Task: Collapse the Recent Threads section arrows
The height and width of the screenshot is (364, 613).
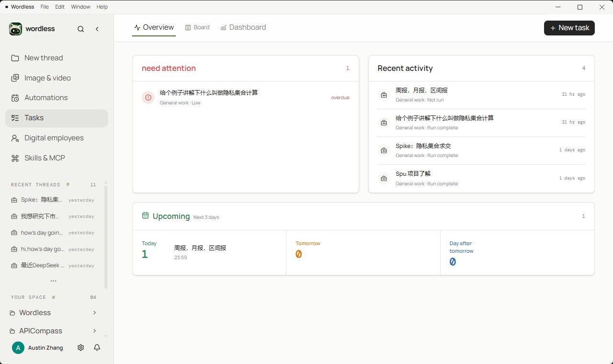Action: (x=68, y=184)
